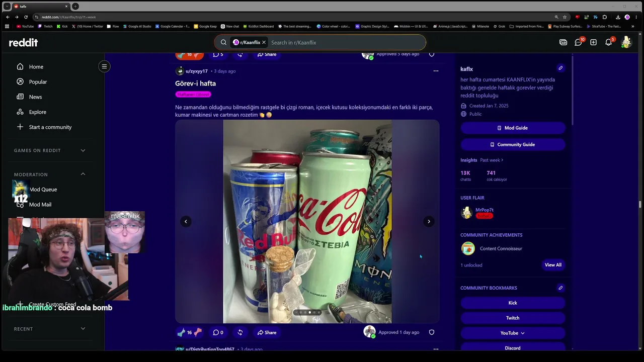644x362 pixels.
Task: Edit the community bookmarks
Action: pyautogui.click(x=560, y=288)
